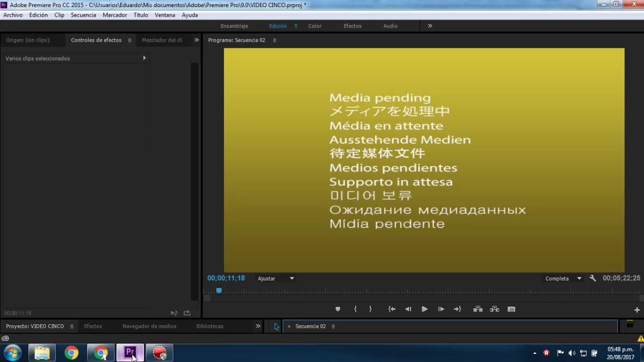
Task: Go to Out point
Action: pyautogui.click(x=457, y=309)
